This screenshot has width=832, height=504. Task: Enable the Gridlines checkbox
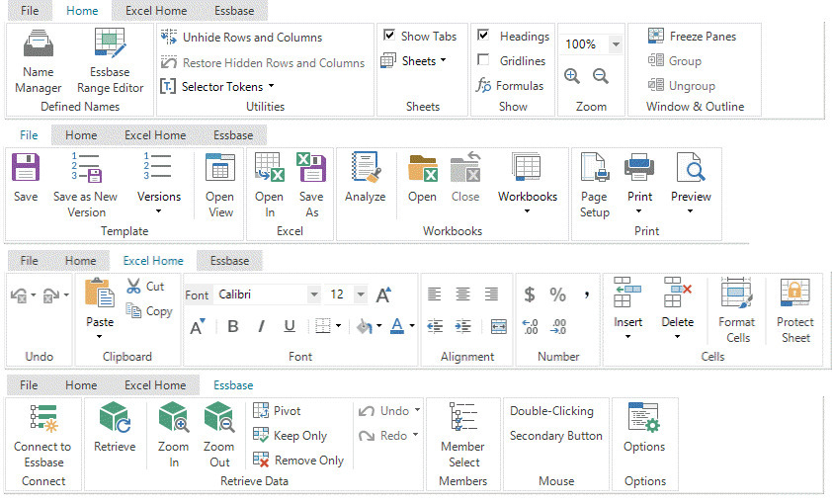pyautogui.click(x=483, y=59)
